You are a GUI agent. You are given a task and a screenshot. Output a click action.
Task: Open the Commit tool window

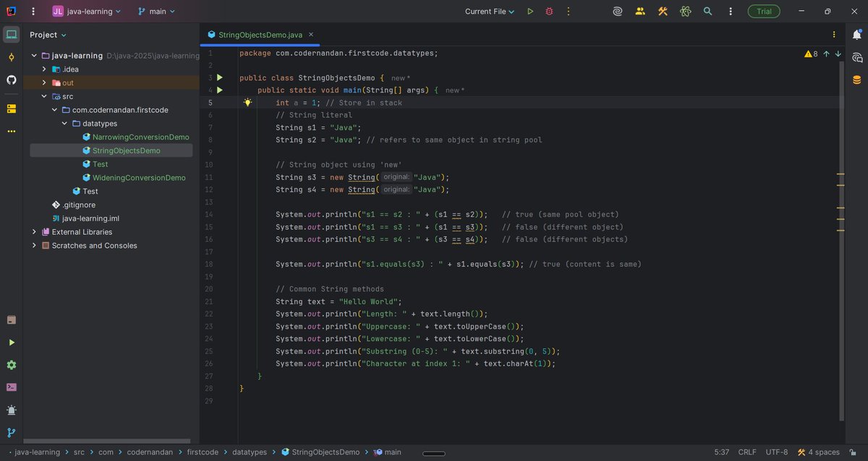point(11,57)
